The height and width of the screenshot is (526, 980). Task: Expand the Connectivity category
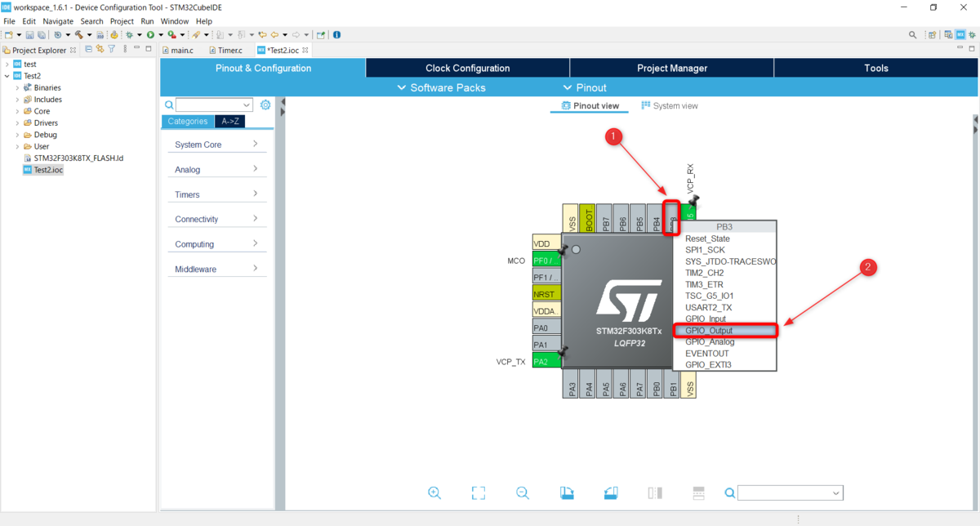point(217,219)
